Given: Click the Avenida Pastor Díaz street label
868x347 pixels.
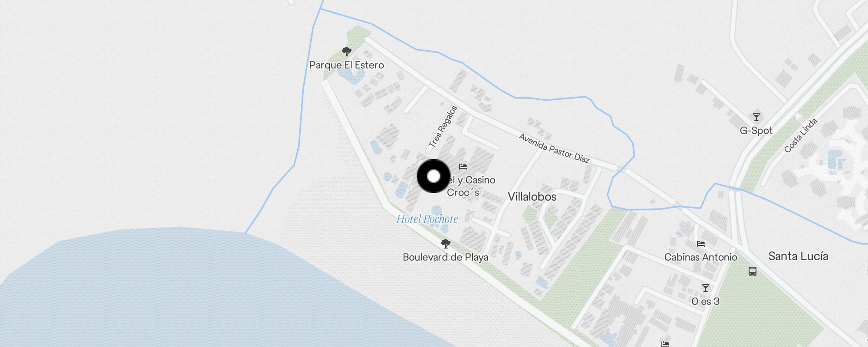Looking at the screenshot, I should (554, 148).
